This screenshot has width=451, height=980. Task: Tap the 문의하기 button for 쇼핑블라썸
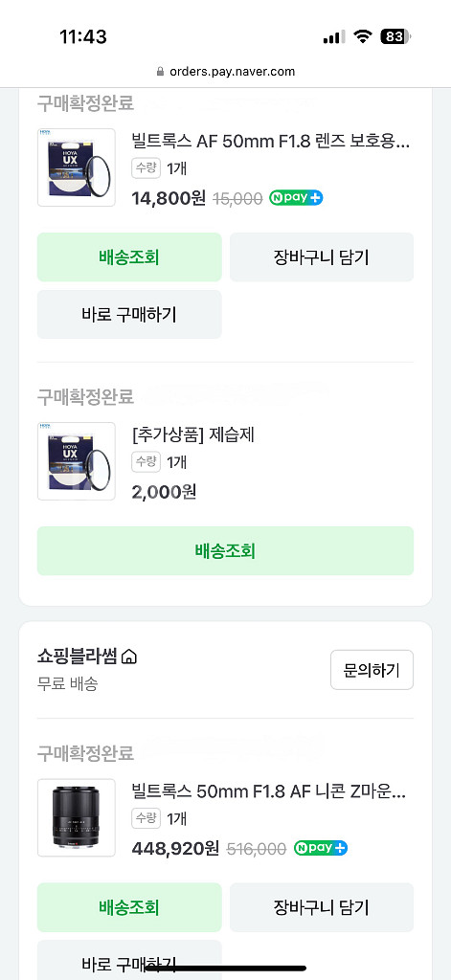(x=372, y=670)
